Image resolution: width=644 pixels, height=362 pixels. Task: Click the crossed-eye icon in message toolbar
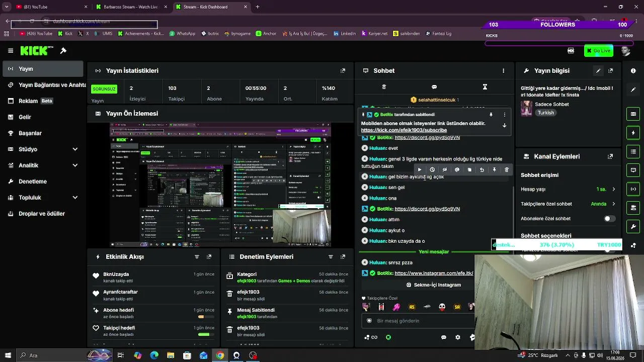pyautogui.click(x=445, y=169)
